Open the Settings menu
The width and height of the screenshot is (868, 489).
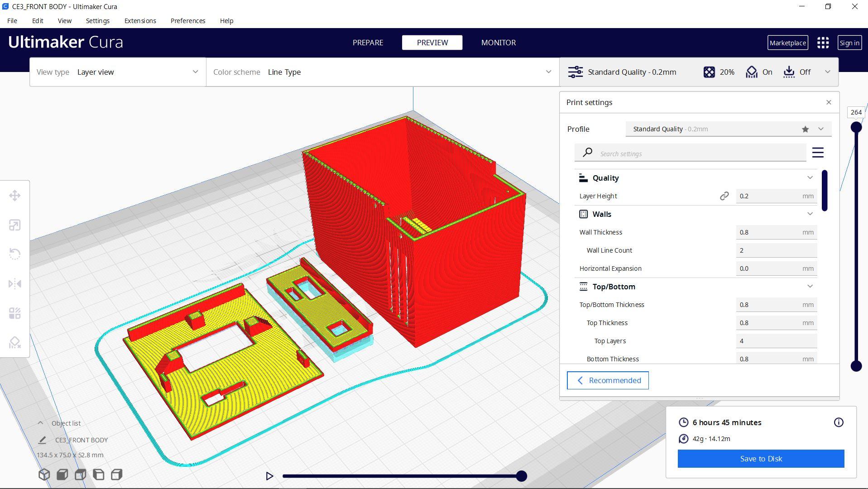point(98,21)
